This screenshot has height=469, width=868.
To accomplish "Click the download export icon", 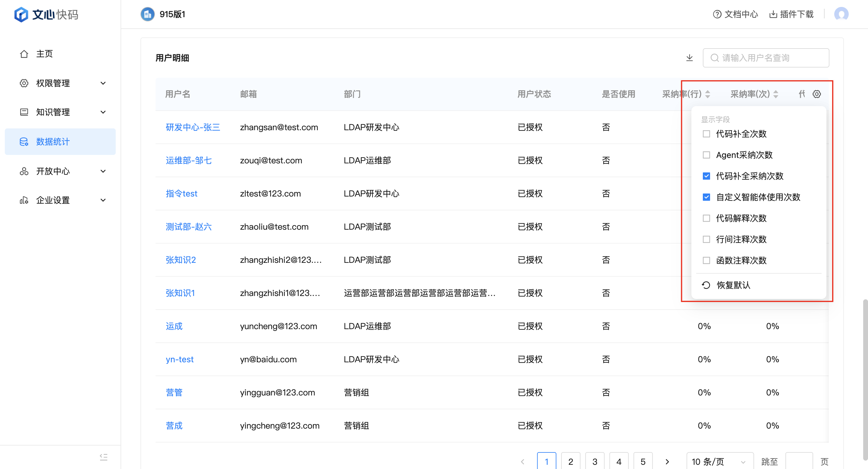I will (x=689, y=58).
